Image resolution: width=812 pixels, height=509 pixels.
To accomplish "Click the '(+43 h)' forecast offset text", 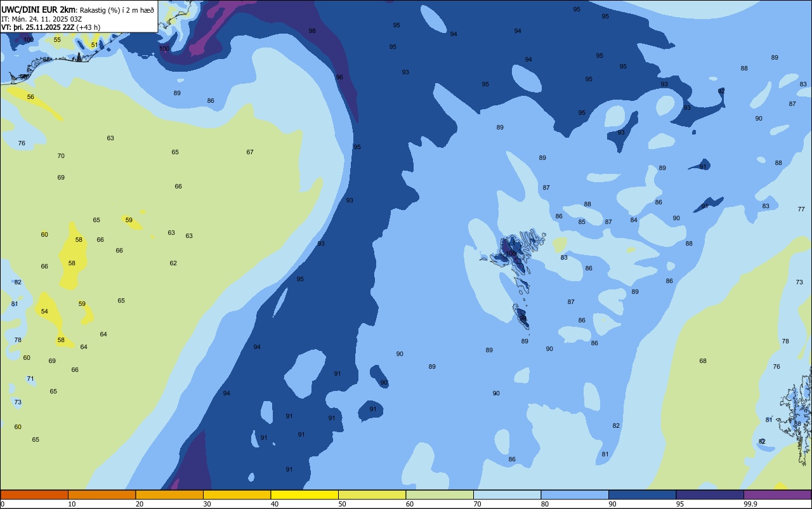I will (x=88, y=27).
